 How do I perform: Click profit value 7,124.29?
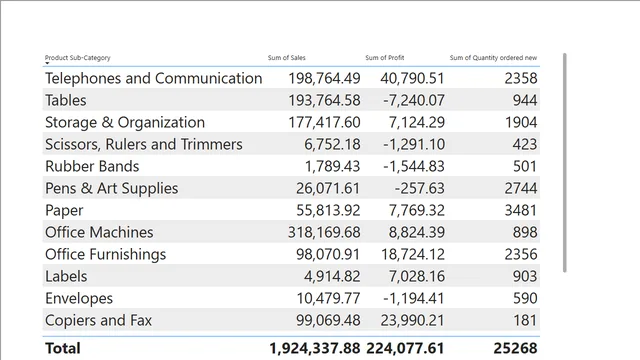click(416, 122)
